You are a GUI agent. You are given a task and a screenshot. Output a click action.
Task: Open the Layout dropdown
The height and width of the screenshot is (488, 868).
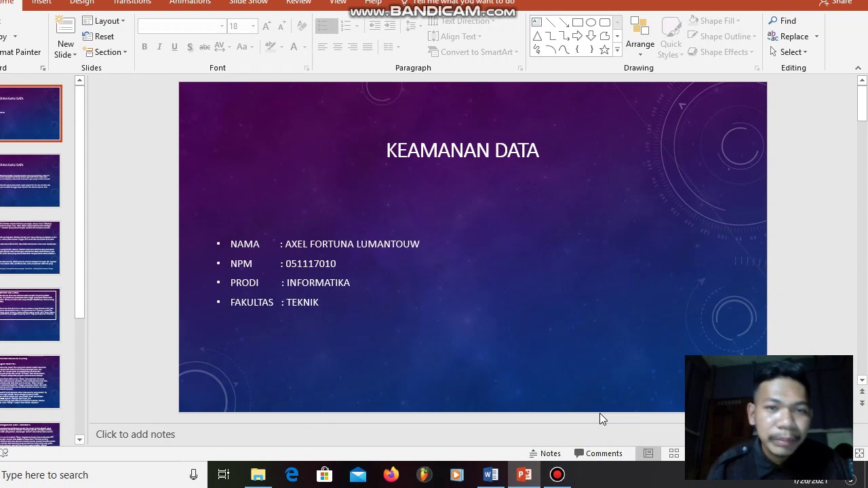(x=104, y=21)
